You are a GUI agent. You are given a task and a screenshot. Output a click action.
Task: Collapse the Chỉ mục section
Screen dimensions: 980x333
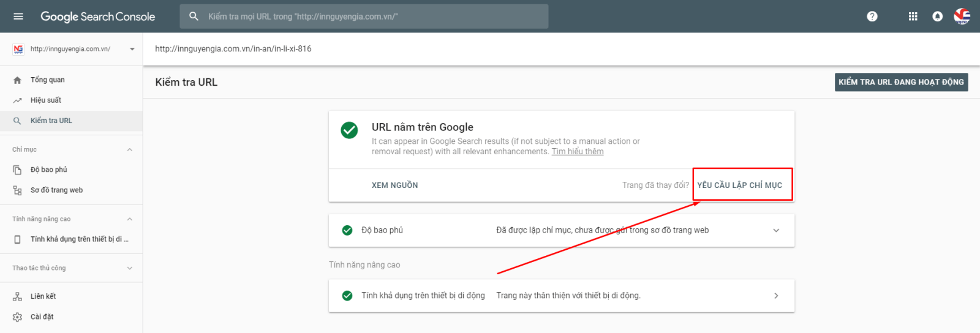(x=129, y=150)
